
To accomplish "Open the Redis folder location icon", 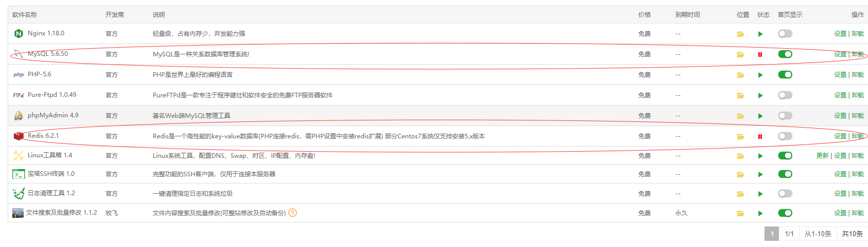I will [x=740, y=137].
